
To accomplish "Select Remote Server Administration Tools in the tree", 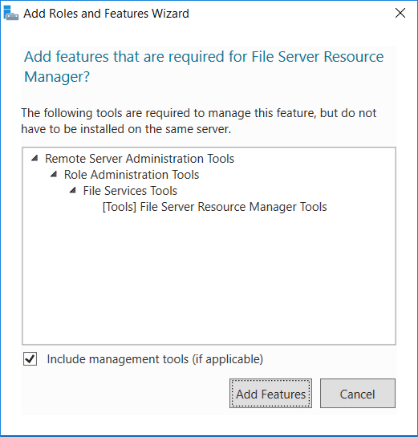I will pos(140,159).
